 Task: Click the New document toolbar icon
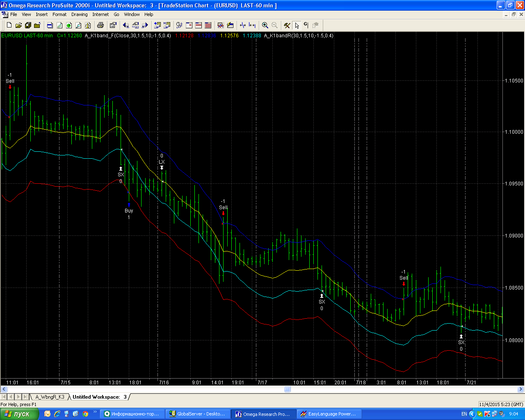[9, 25]
